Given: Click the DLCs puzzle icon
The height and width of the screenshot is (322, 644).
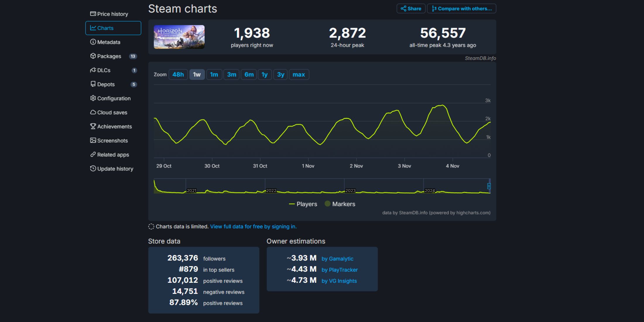Looking at the screenshot, I should pos(93,70).
